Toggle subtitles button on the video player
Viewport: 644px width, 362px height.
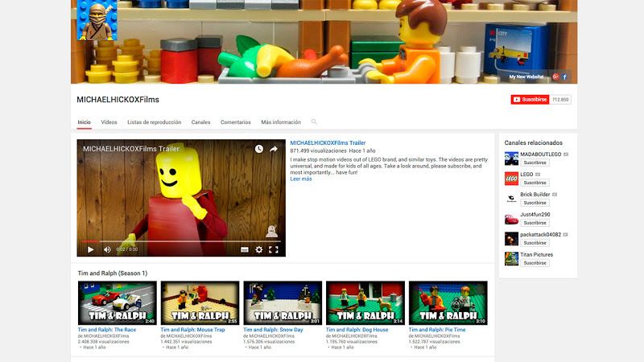[245, 249]
